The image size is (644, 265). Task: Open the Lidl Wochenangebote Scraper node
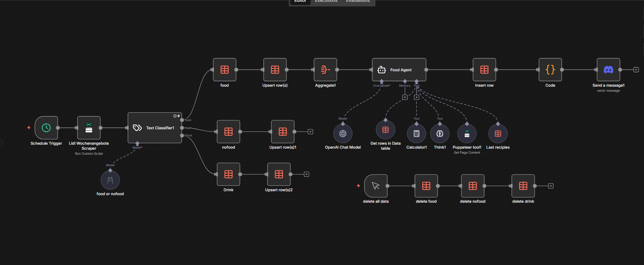[x=89, y=128]
